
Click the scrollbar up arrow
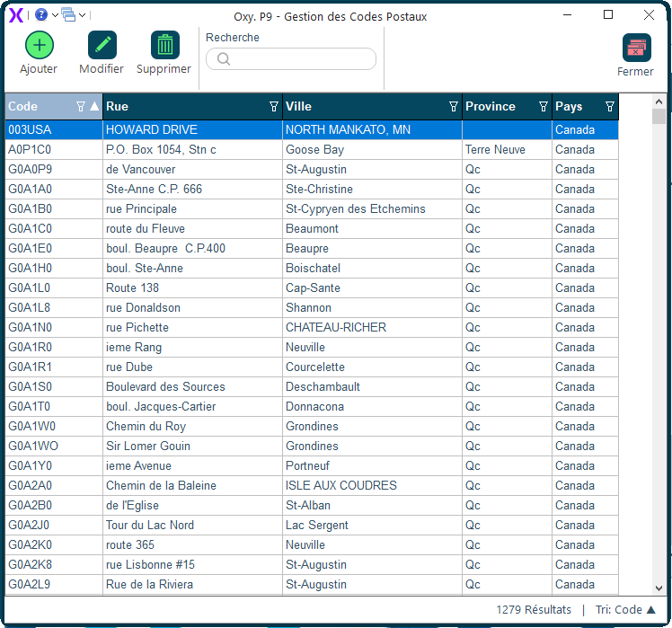point(659,102)
